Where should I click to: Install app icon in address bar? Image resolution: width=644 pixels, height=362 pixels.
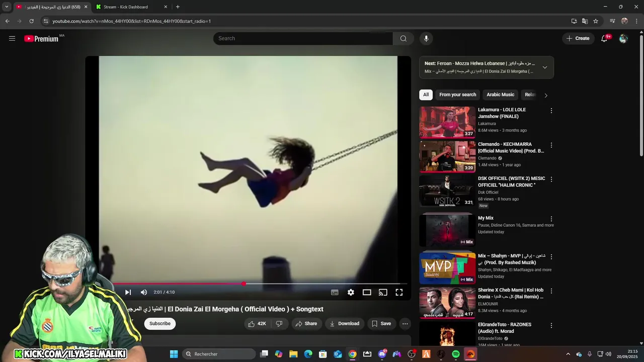(574, 21)
